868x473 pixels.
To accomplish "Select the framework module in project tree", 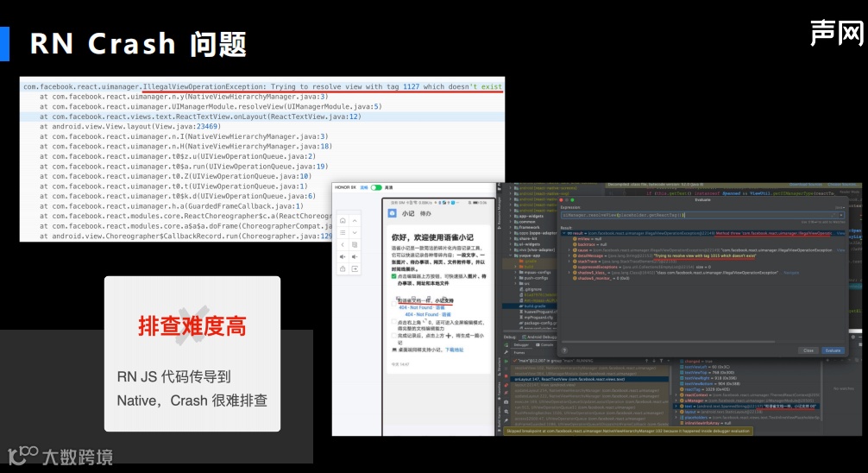I will pyautogui.click(x=529, y=227).
